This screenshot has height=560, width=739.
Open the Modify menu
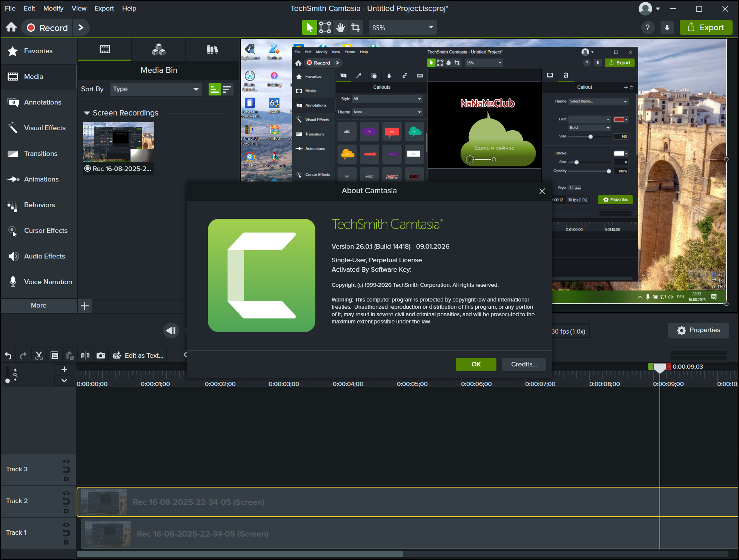pos(53,8)
